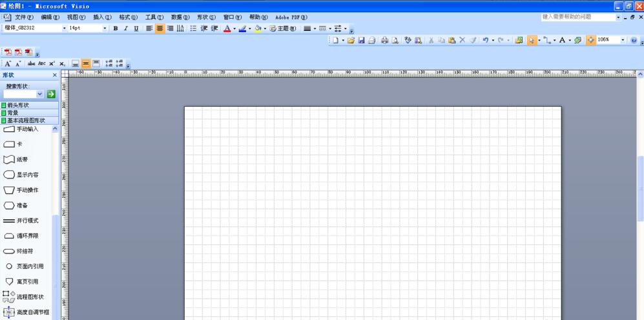Toggle italic text formatting
Screen dimensions: 644x320
pos(126,29)
